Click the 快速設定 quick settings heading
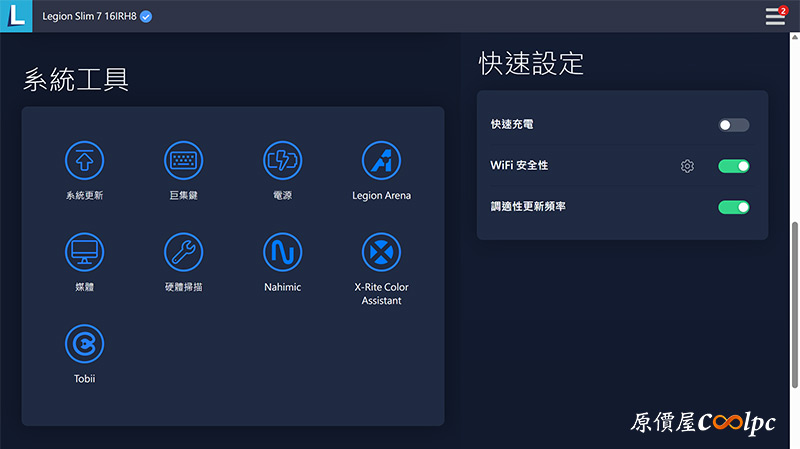 pos(530,64)
